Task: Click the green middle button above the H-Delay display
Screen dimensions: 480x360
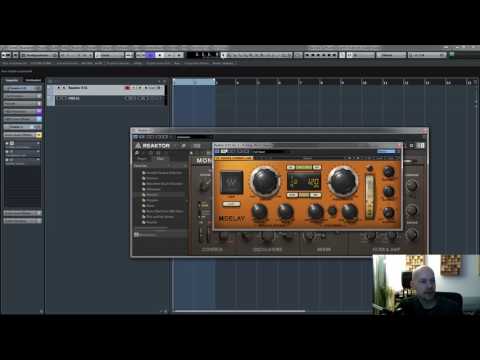Action: point(304,167)
